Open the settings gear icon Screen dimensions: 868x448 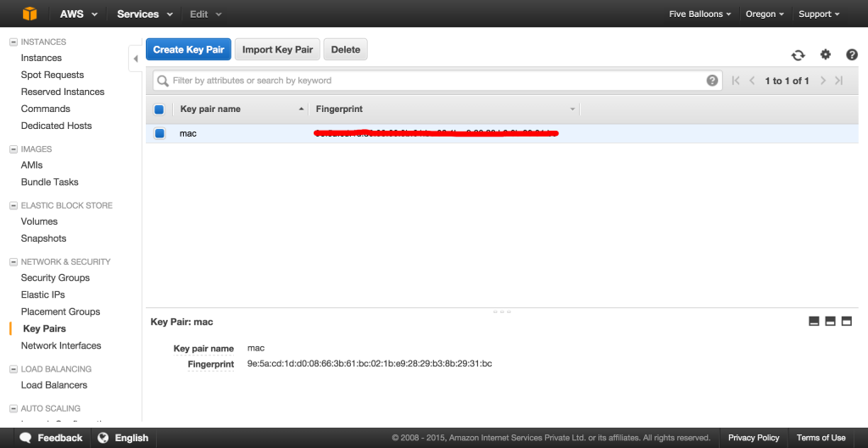826,54
